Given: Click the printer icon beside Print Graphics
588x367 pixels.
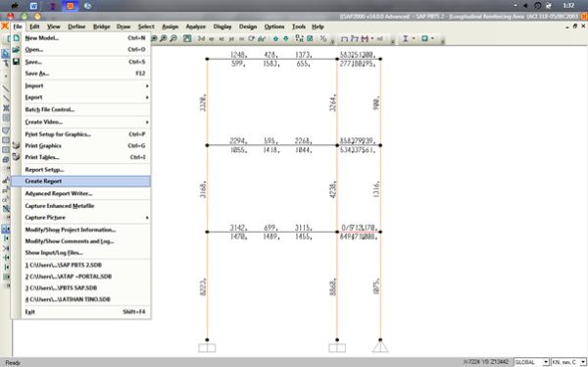Looking at the screenshot, I should (x=16, y=145).
